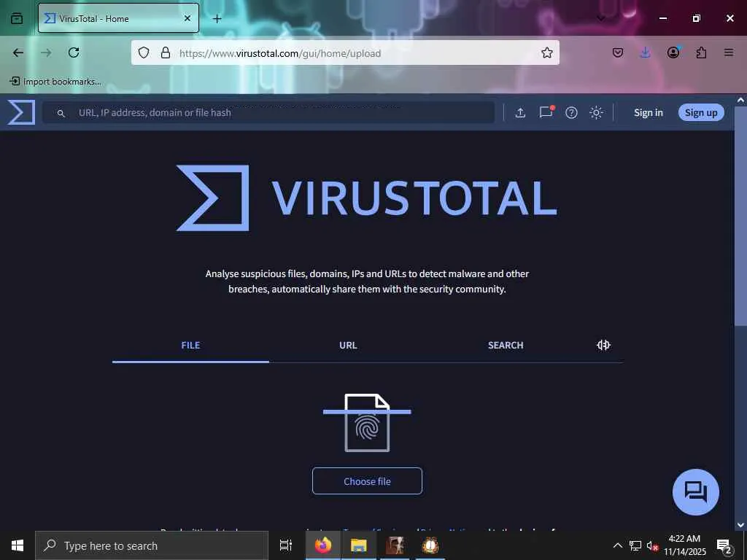Save page to Pocket
The width and height of the screenshot is (747, 560).
click(x=617, y=52)
